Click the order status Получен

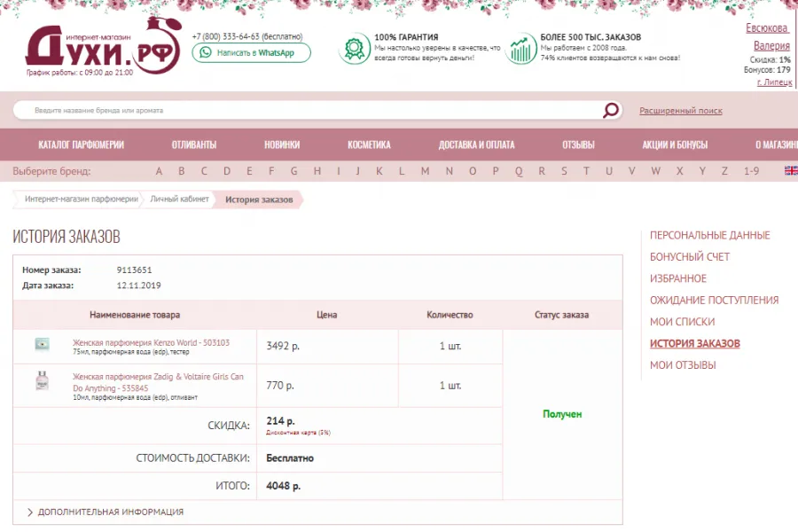[x=562, y=414]
